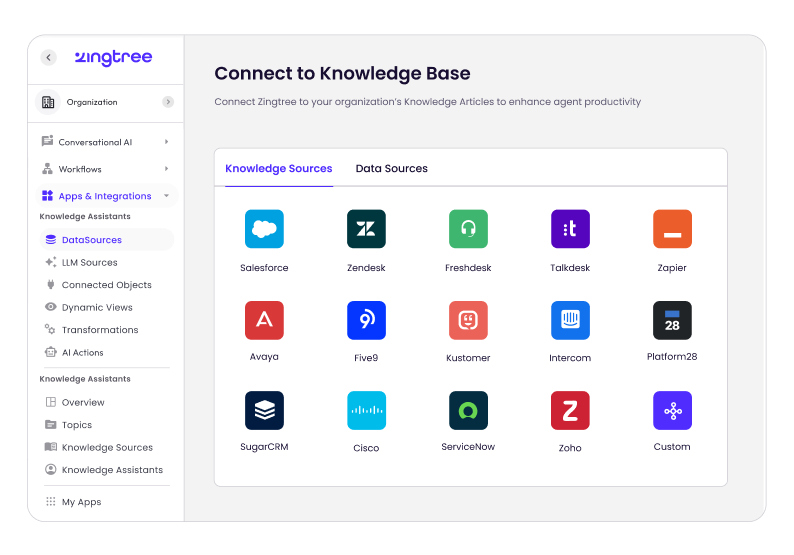The image size is (794, 555).
Task: Click the Zingtree logo
Action: click(x=113, y=58)
